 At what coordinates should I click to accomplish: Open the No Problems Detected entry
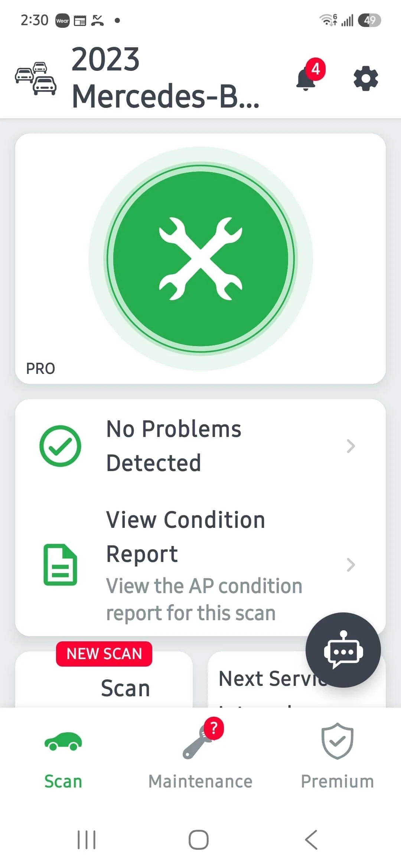tap(200, 446)
